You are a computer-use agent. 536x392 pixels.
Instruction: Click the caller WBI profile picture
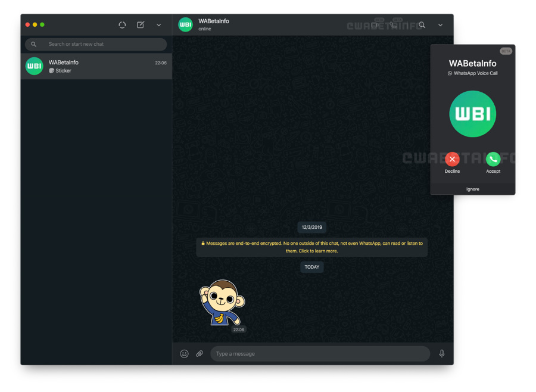coord(473,114)
